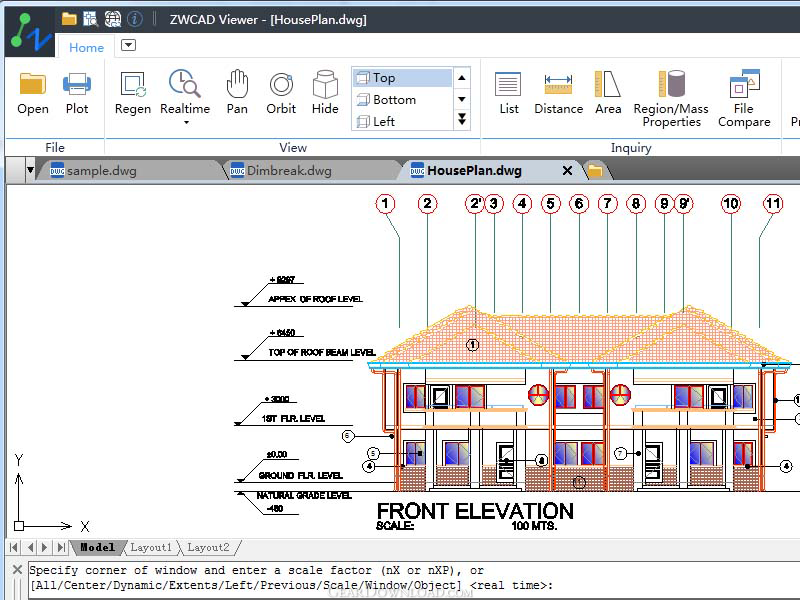Screen dimensions: 800x600
Task: Click the ZWCAD application logo button
Action: click(29, 32)
